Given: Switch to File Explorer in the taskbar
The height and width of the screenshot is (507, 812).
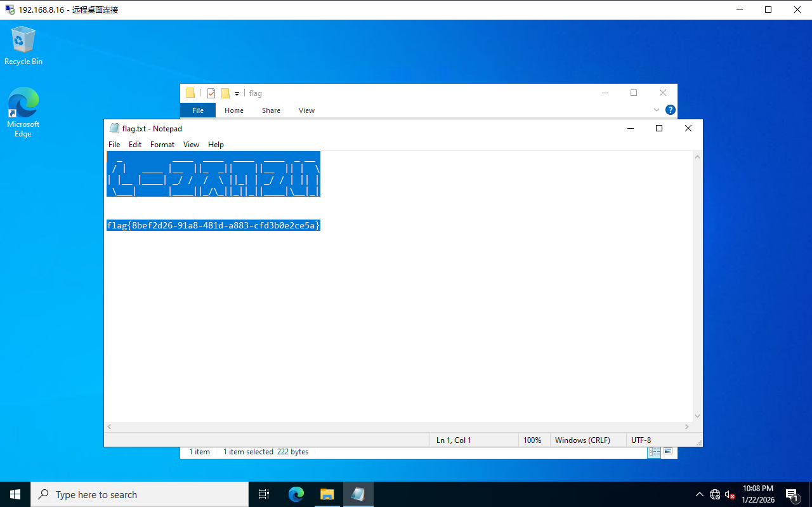Looking at the screenshot, I should tap(327, 494).
